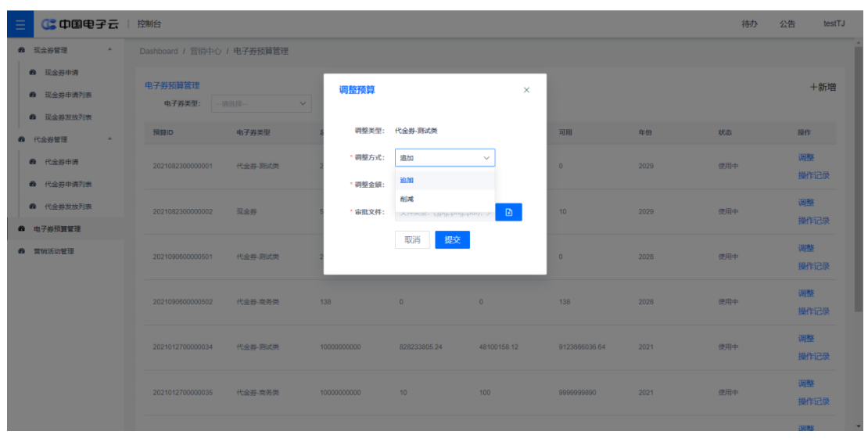868x442 pixels.
Task: Open 操作记录 for budget 2021012700000034
Action: [814, 356]
